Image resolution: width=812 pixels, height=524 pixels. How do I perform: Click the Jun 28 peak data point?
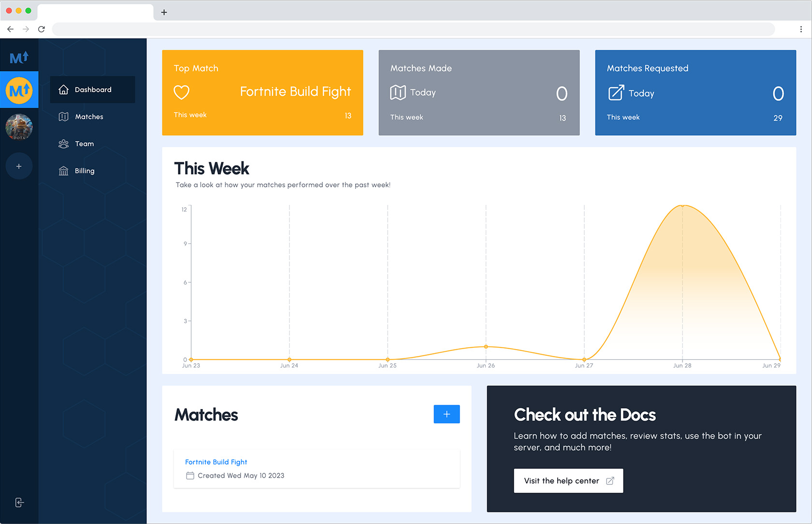pyautogui.click(x=682, y=206)
